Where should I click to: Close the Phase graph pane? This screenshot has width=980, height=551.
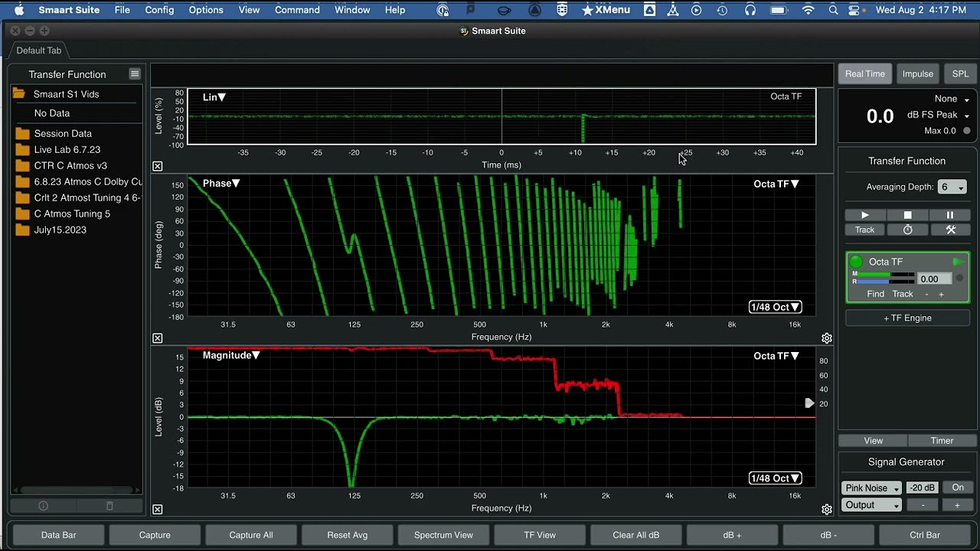(158, 338)
